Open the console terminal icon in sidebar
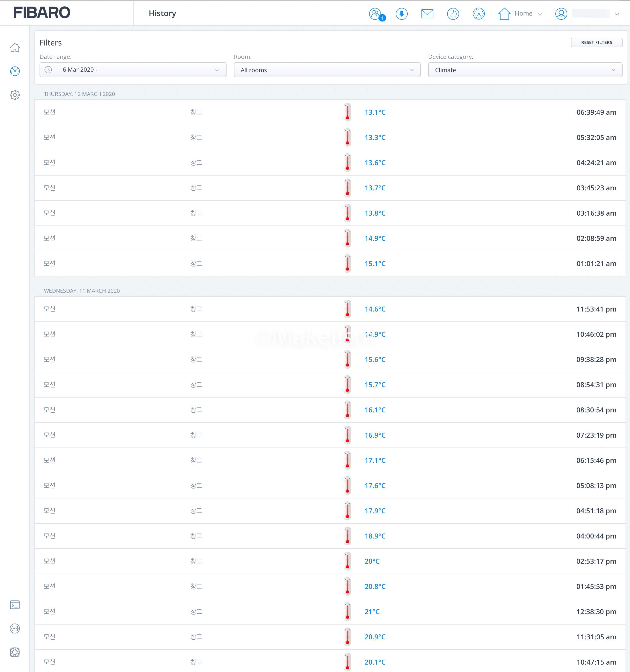630x672 pixels. pos(15,605)
